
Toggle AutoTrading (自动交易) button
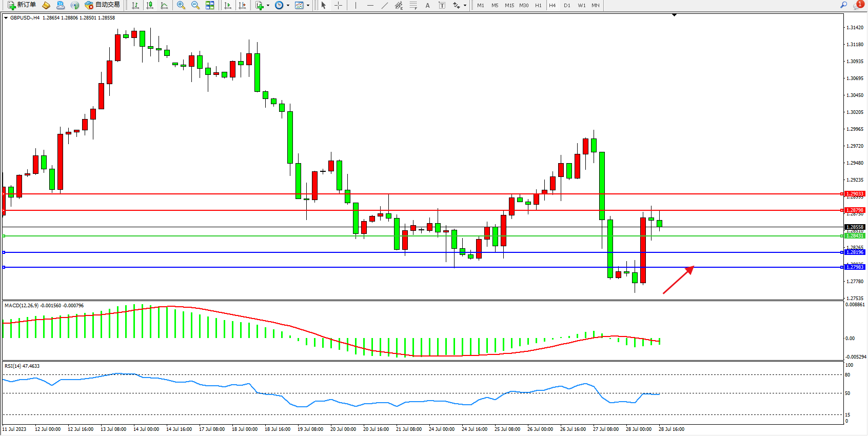102,5
